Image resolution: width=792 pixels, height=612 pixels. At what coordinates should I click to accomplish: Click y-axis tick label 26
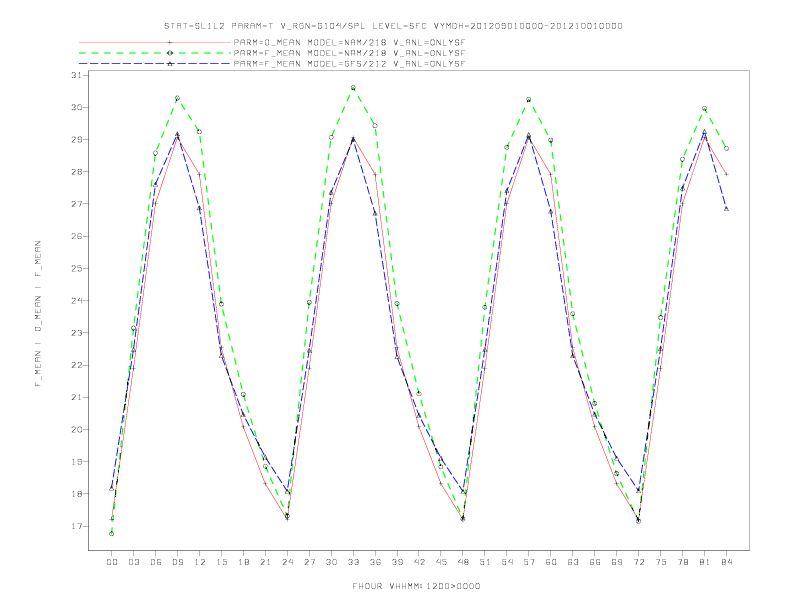point(76,236)
